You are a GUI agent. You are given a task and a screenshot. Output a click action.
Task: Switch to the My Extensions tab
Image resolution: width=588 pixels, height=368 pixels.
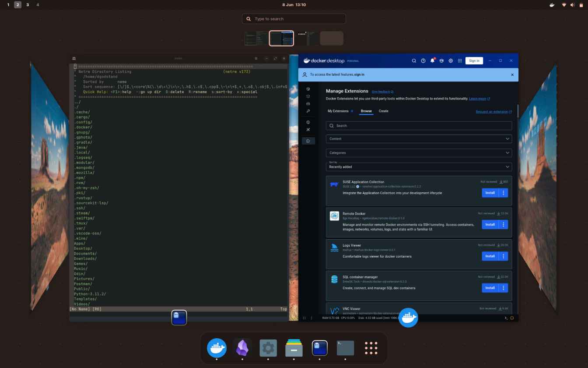[338, 111]
